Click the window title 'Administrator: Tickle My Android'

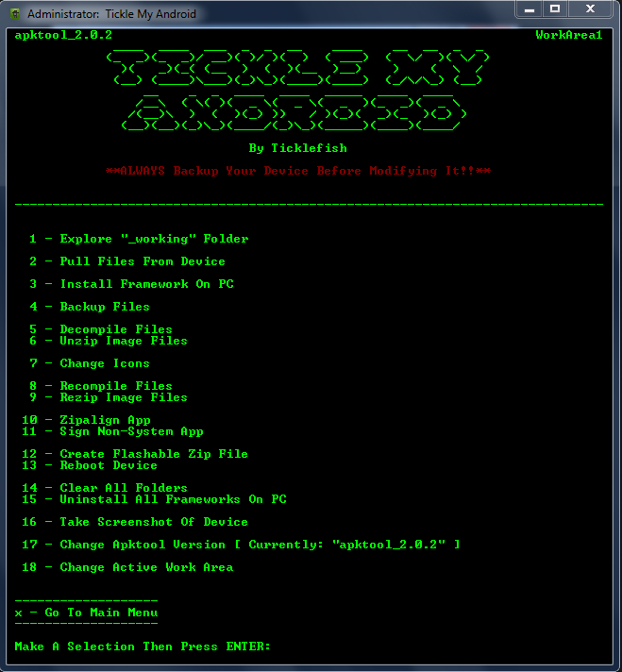click(111, 14)
